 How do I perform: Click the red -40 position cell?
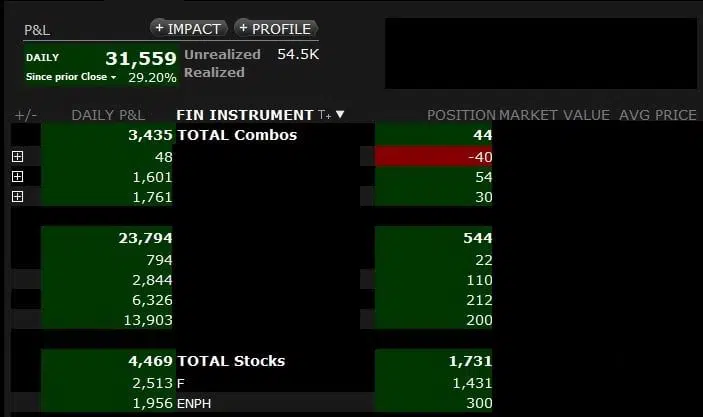click(434, 156)
